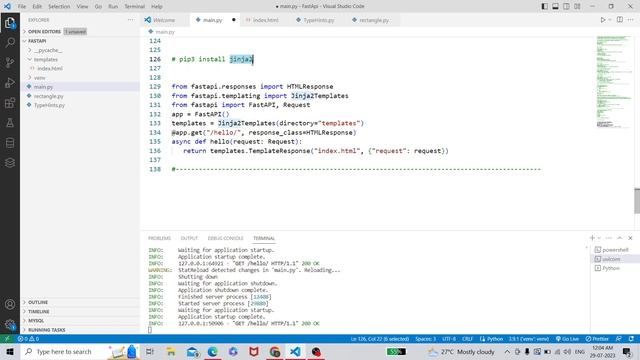Screen dimensions: 640x360
Task: Click the editor vertical scrollbar thumb
Action: pyautogui.click(x=637, y=201)
